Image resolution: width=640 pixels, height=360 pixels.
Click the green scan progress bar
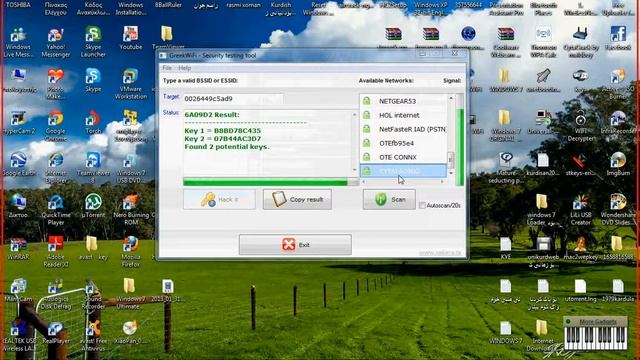[x=271, y=182]
